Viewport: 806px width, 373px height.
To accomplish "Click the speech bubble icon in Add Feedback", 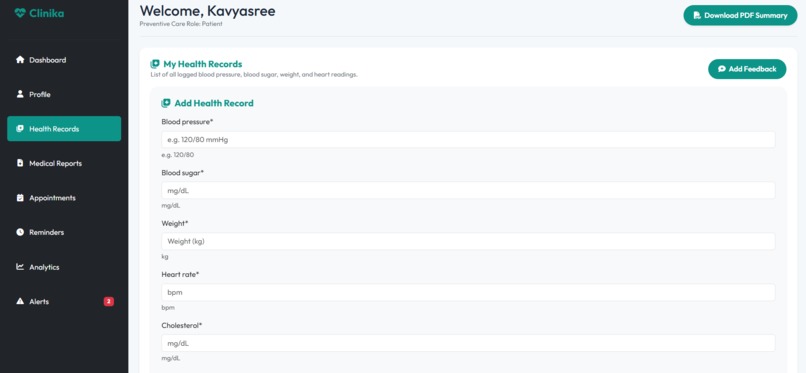I will [722, 69].
